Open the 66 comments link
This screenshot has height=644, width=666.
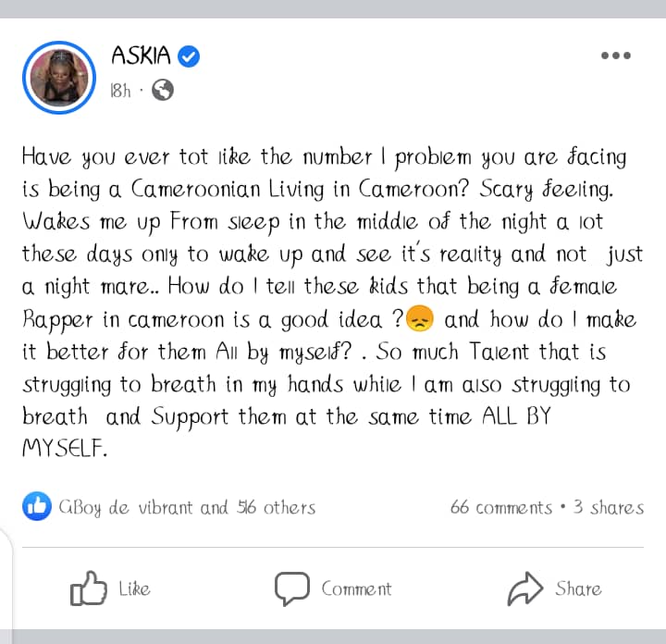click(x=501, y=507)
